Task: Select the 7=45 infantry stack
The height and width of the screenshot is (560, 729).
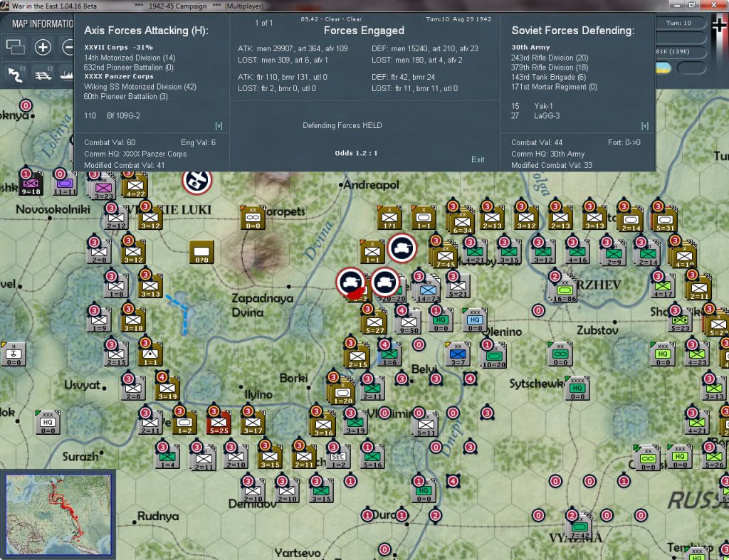Action: 444,255
